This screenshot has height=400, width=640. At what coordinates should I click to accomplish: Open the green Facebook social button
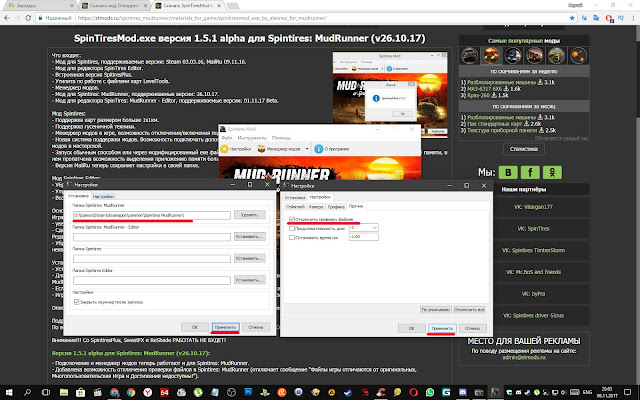click(530, 172)
